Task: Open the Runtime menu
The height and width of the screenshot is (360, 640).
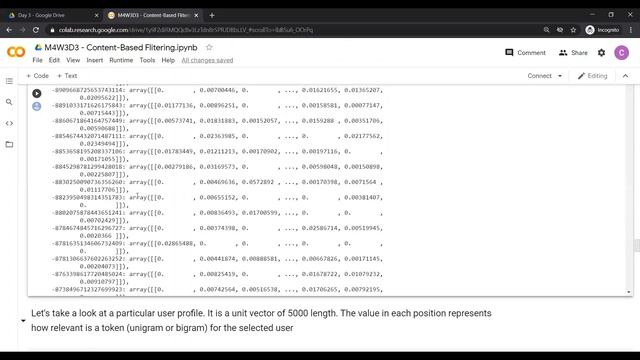Action: click(121, 60)
